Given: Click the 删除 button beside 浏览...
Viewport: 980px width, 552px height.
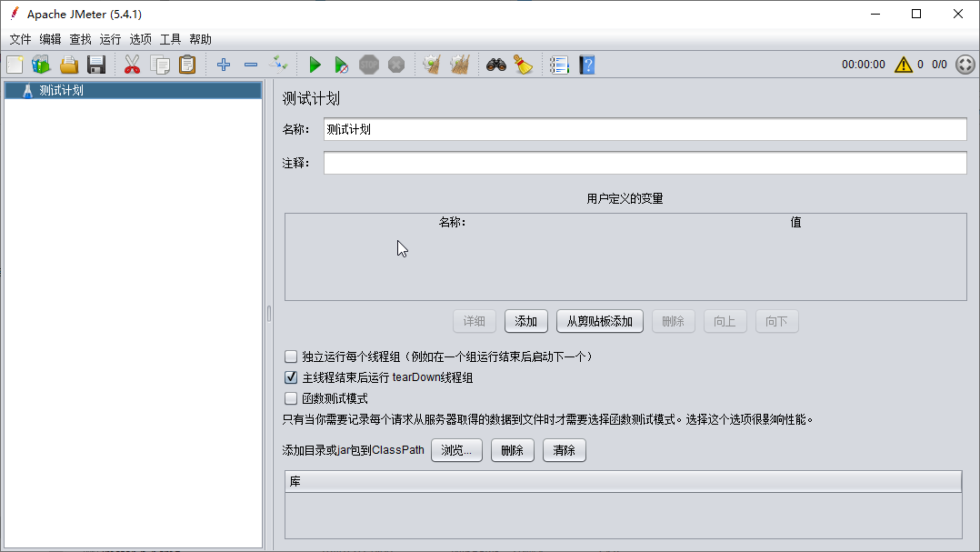Looking at the screenshot, I should tap(513, 450).
